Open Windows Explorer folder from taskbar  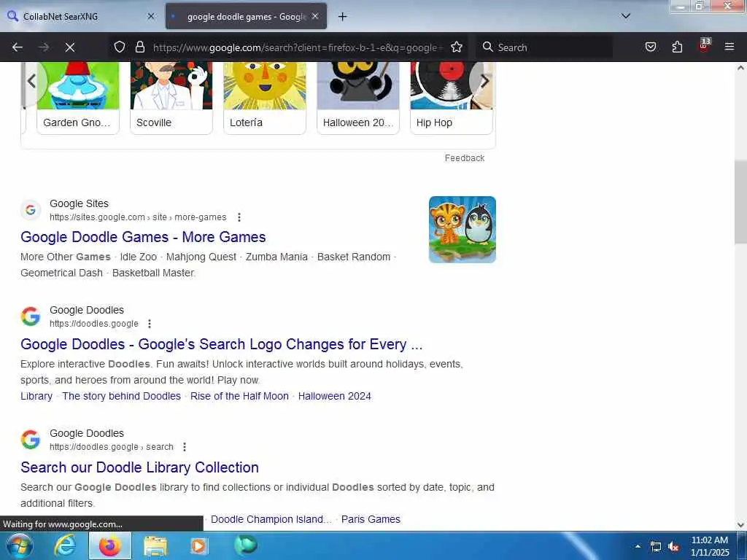point(155,546)
